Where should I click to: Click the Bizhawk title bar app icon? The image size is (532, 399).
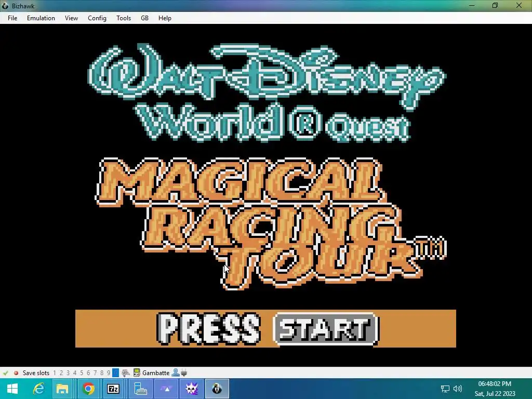[5, 6]
